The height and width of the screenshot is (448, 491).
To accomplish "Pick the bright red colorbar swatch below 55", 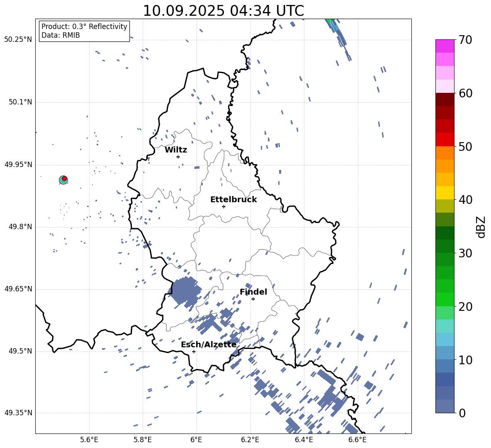I will (x=445, y=140).
